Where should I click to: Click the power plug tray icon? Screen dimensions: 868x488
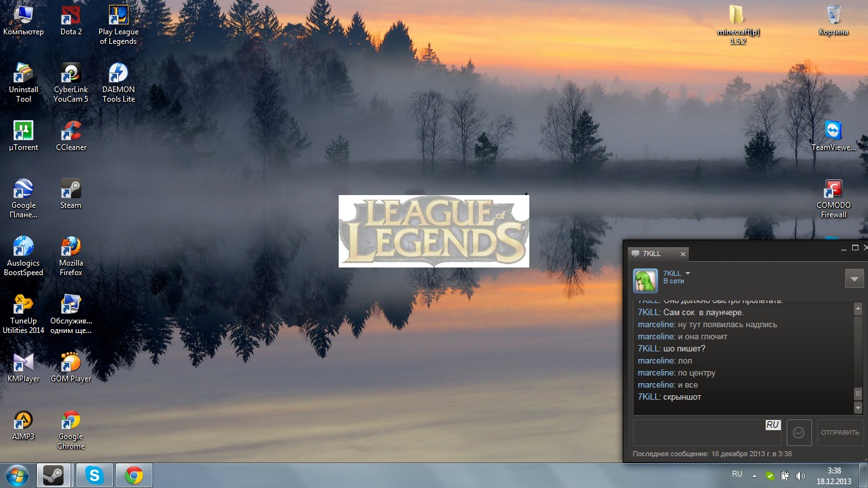[x=785, y=475]
